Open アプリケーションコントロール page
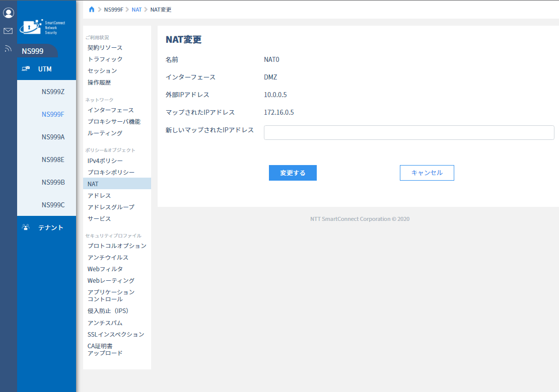 [111, 295]
